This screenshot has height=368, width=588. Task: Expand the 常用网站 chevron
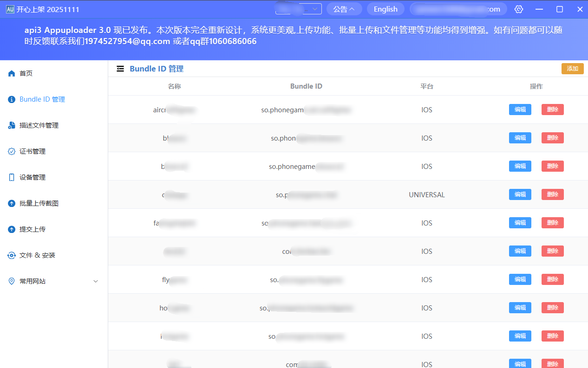[x=96, y=281]
